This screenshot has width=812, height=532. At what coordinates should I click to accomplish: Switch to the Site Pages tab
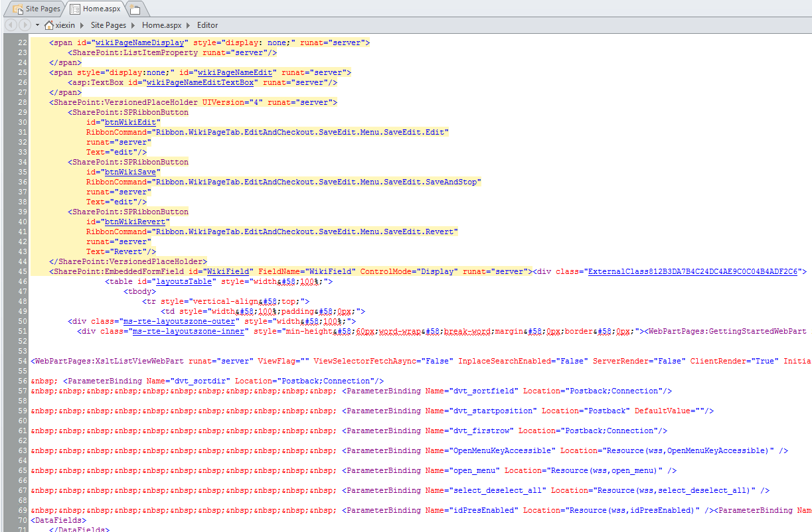(x=37, y=9)
